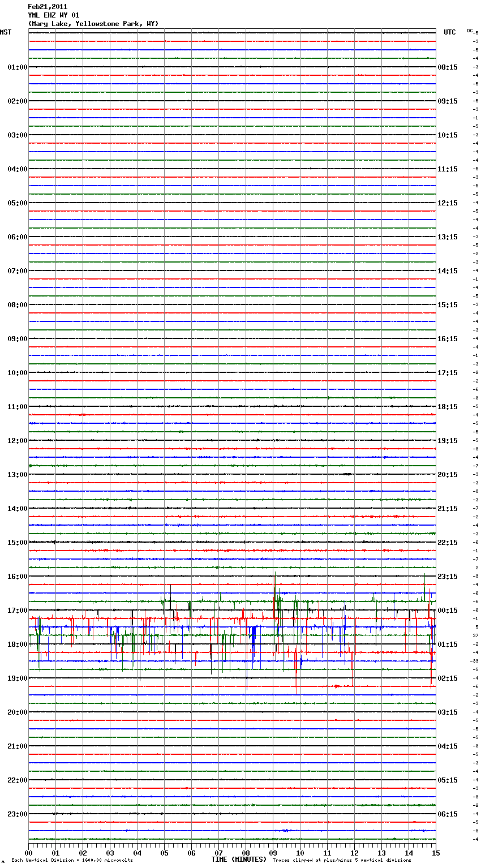
Task: Click the TIME (MINUTES) axis title
Action: click(239, 860)
